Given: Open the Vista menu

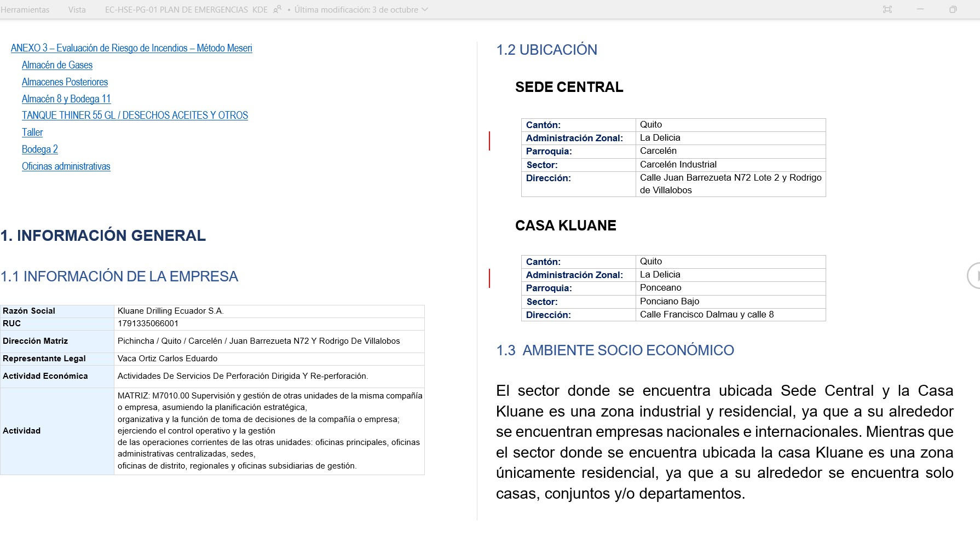Looking at the screenshot, I should click(x=77, y=10).
